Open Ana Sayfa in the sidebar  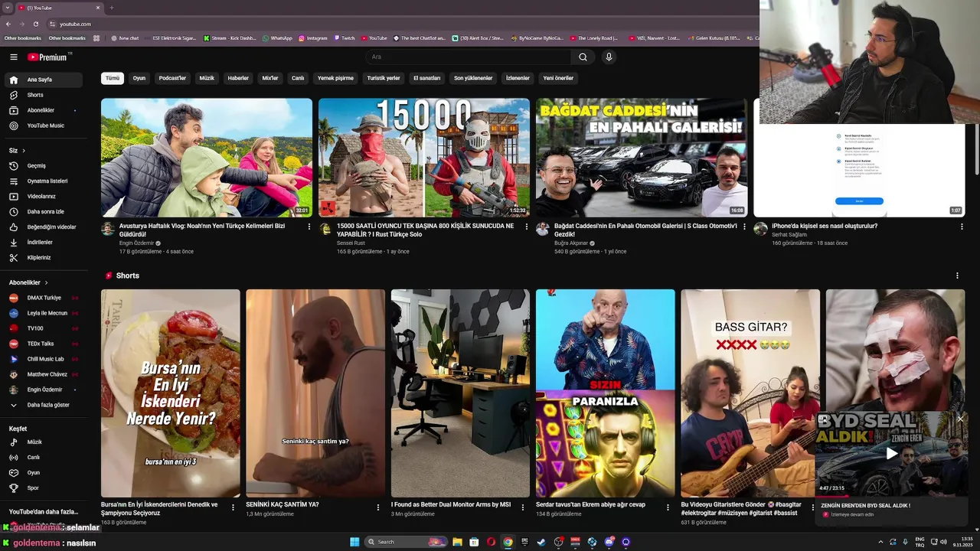pyautogui.click(x=44, y=80)
